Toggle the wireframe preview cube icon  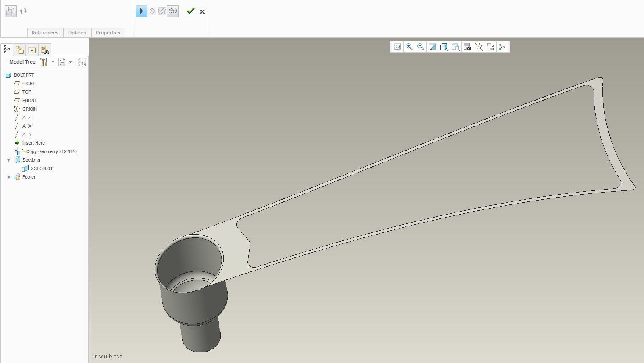(x=162, y=11)
